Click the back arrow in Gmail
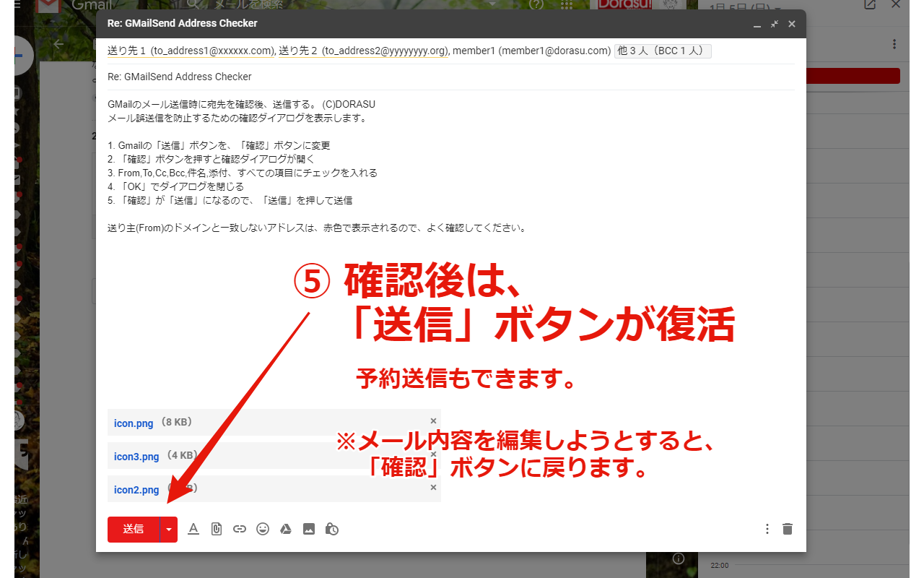Screen dimensions: 924x578 (x=59, y=44)
